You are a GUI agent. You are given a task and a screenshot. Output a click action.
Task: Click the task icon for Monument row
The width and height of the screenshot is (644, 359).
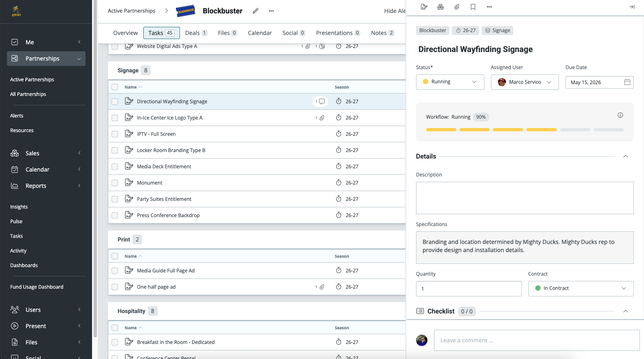point(129,183)
